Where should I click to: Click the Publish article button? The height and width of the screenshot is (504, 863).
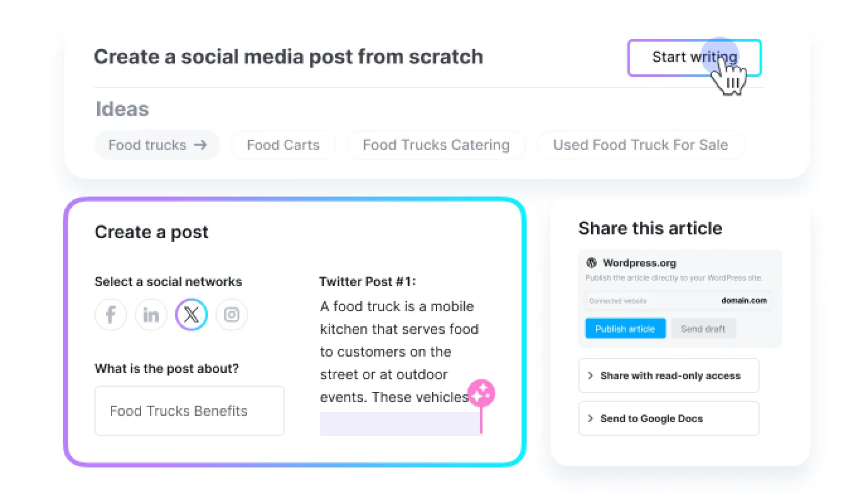[625, 329]
